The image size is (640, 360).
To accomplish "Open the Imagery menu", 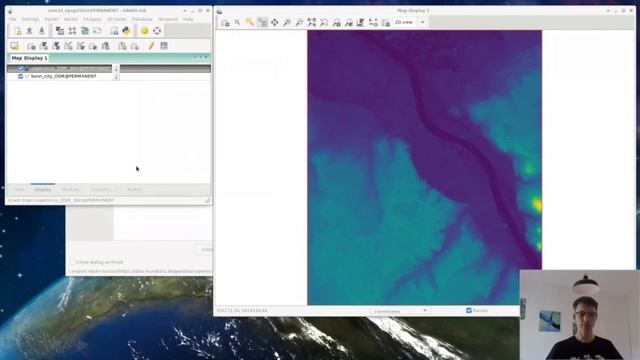I will (x=92, y=19).
